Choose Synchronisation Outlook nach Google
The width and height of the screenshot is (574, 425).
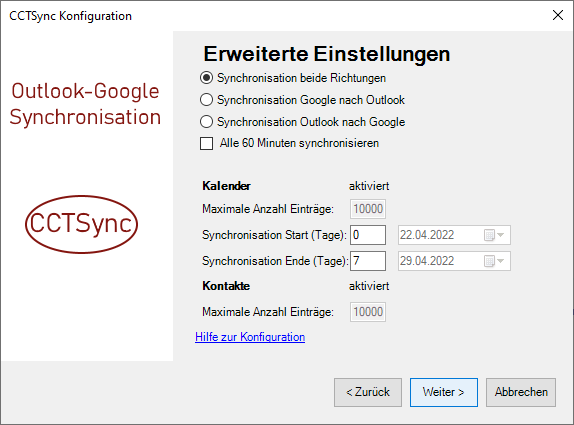tap(206, 122)
